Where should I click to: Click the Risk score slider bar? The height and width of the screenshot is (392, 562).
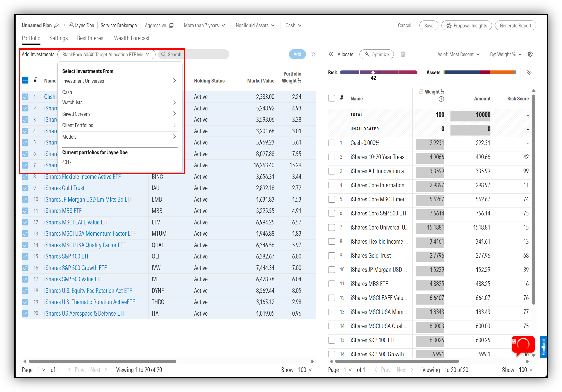[x=378, y=72]
